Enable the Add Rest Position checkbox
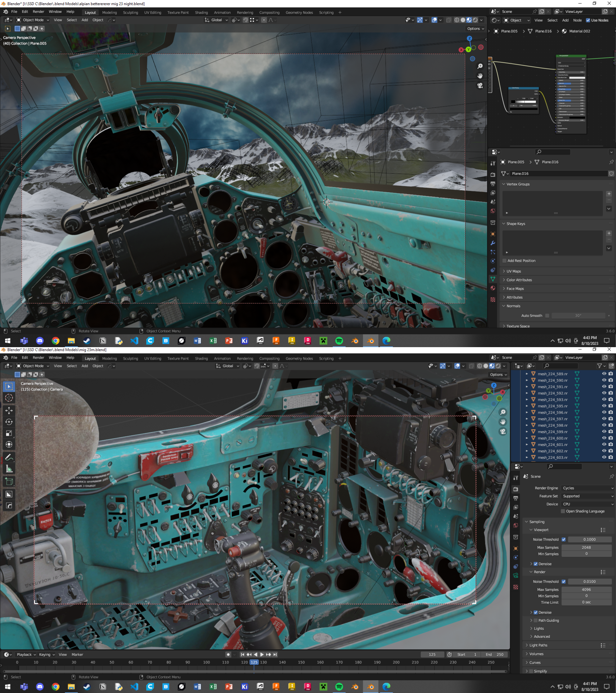The width and height of the screenshot is (616, 693). click(504, 261)
